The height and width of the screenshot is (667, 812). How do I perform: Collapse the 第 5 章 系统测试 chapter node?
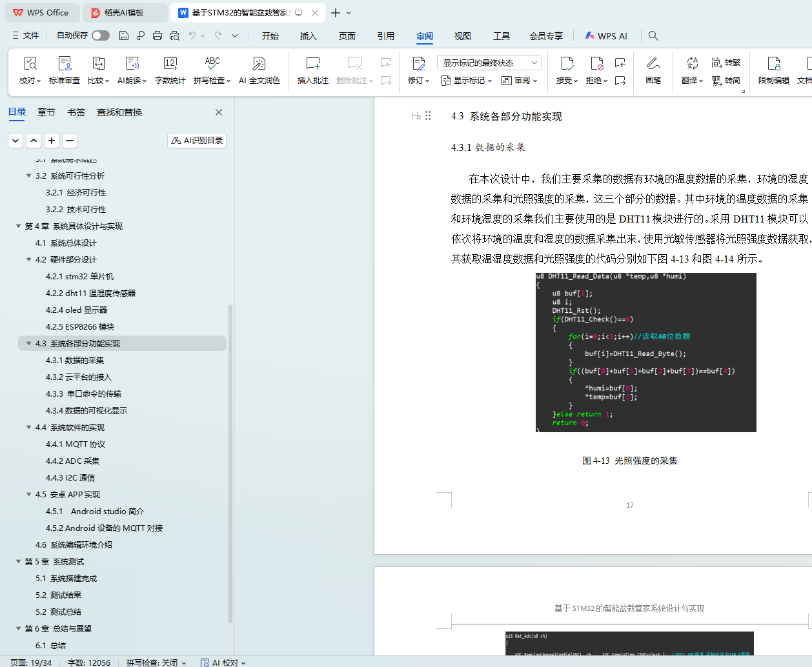pyautogui.click(x=18, y=561)
